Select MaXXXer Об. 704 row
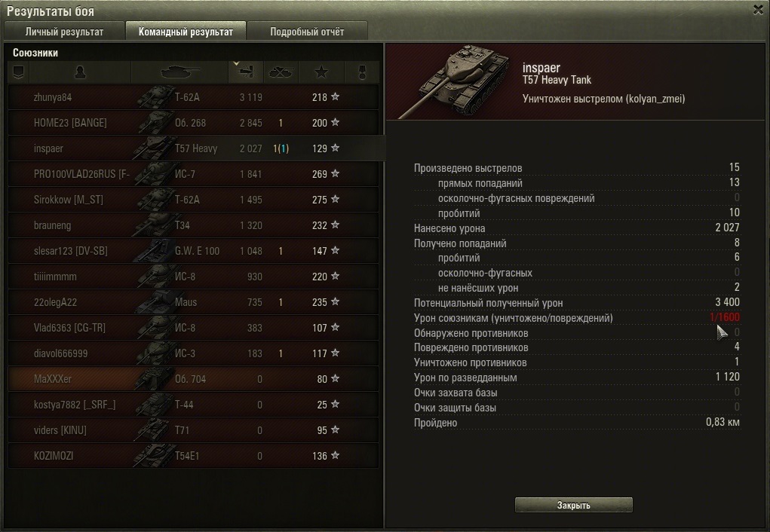770x532 pixels. click(194, 379)
